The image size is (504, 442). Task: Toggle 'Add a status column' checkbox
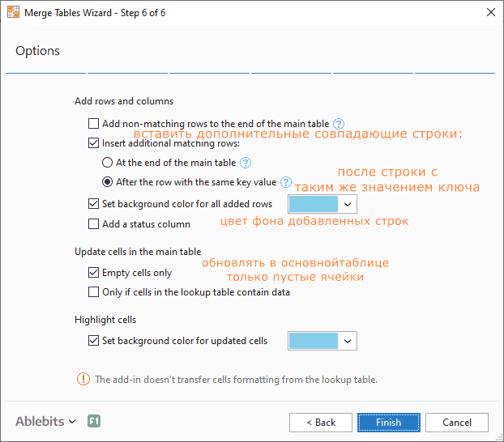93,224
